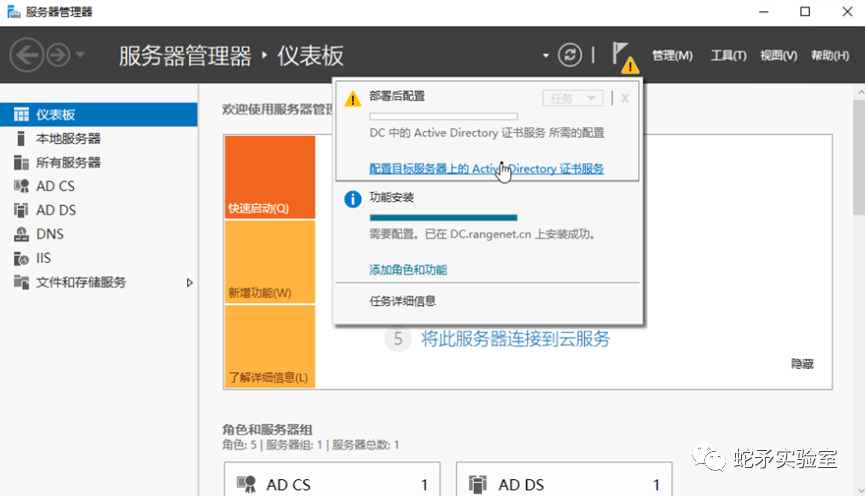Expand 文件和存储服务 submenu arrow
The image size is (865, 496).
point(190,283)
